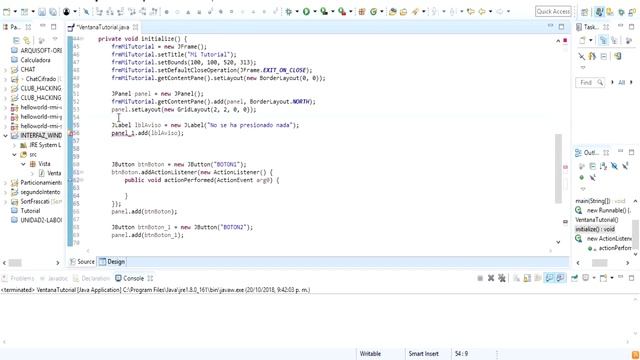Click the All filter link in Task List
The height and width of the screenshot is (360, 640).
tap(621, 82)
